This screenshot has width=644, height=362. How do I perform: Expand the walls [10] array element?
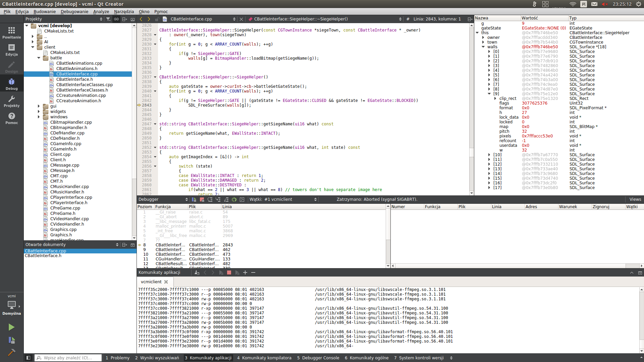(x=489, y=155)
